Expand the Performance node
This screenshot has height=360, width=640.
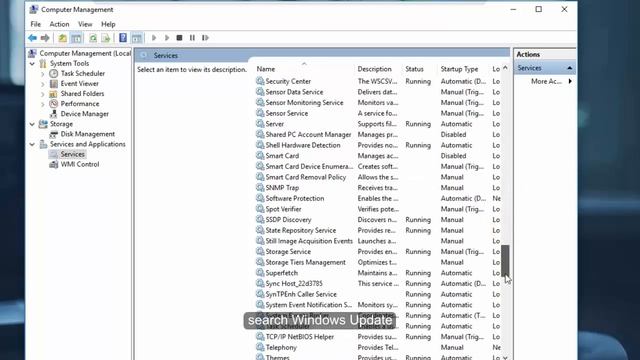coord(43,104)
